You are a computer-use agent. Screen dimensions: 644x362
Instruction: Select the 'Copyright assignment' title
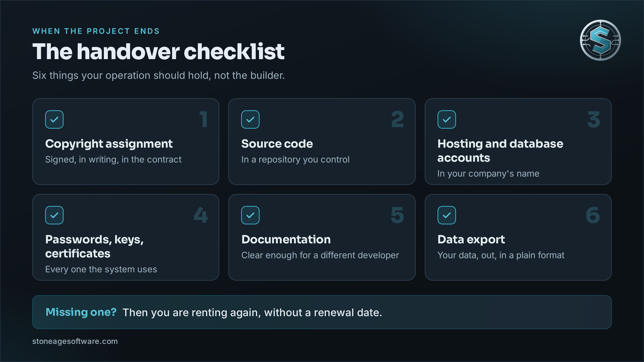click(x=109, y=144)
